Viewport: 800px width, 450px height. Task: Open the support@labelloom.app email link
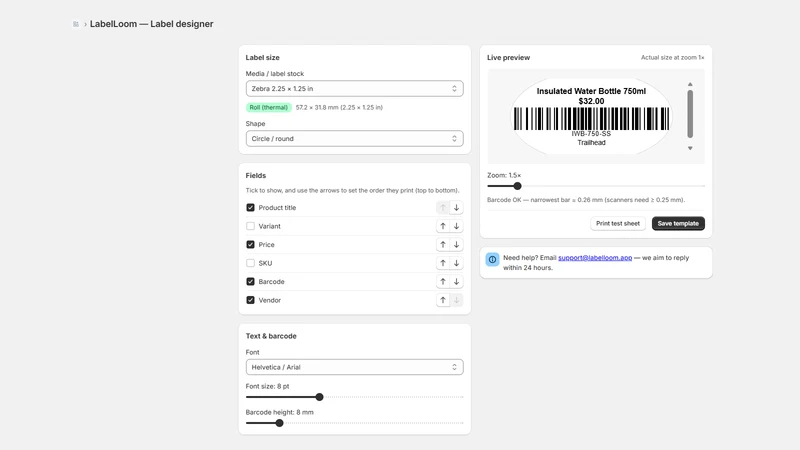pos(595,258)
